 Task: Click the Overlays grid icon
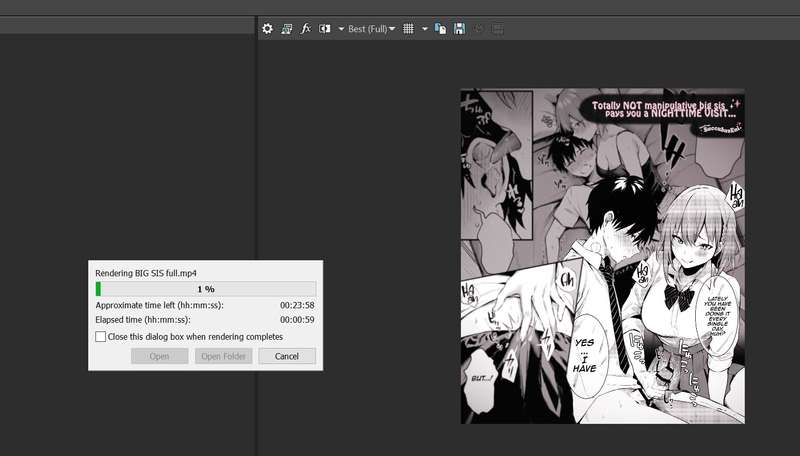pos(408,29)
